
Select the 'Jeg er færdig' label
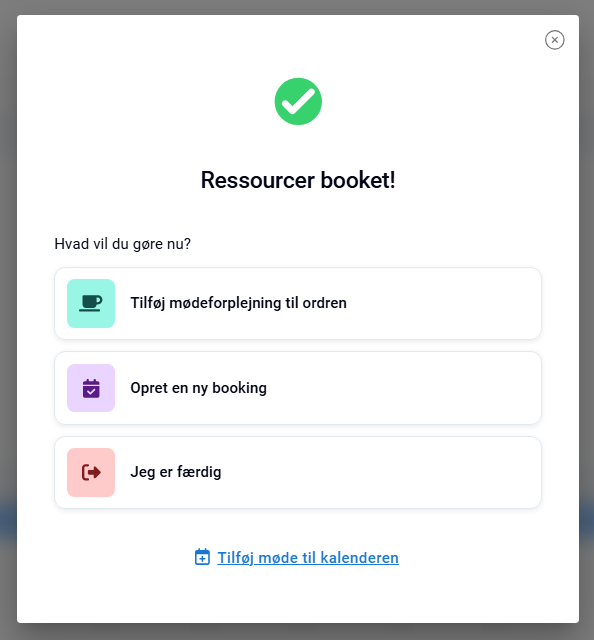176,472
